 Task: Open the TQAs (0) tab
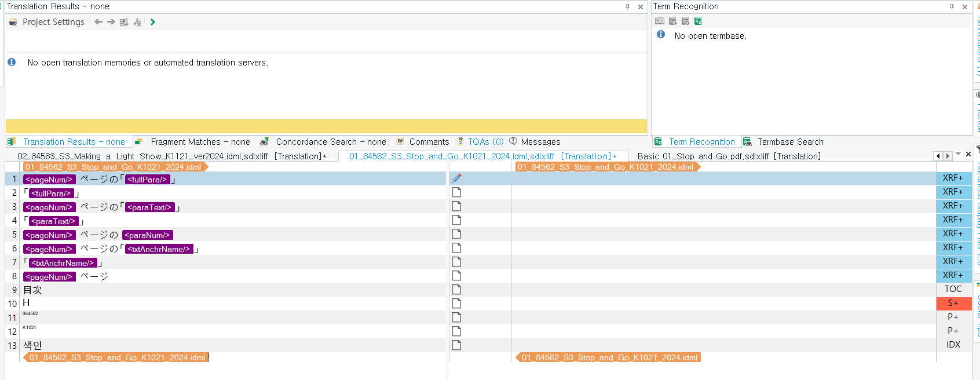point(480,142)
